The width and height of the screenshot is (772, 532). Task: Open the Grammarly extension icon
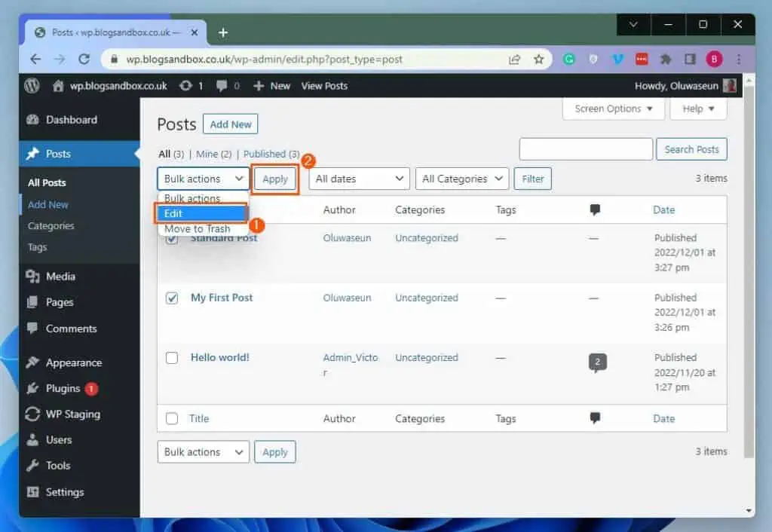coord(569,60)
